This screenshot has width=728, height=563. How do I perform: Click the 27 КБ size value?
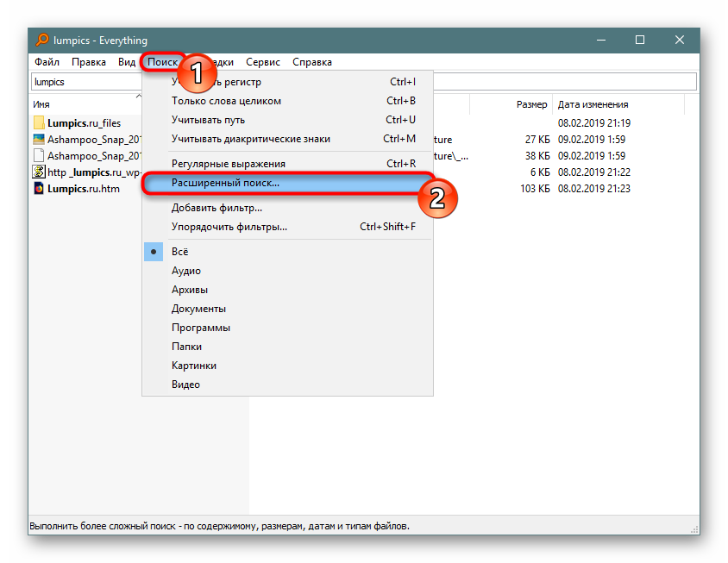pyautogui.click(x=537, y=140)
